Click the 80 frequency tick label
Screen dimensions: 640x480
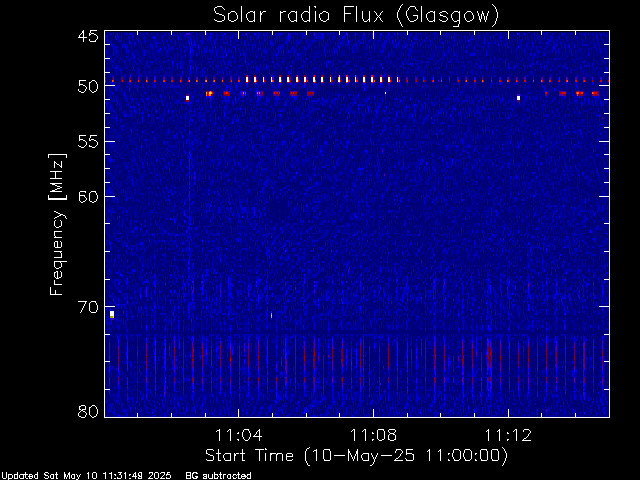click(88, 411)
